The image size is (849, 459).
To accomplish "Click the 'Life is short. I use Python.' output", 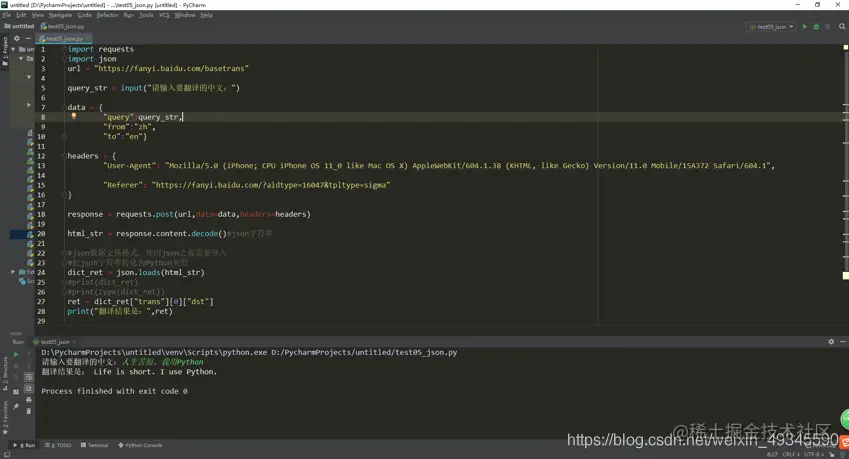I will 155,372.
